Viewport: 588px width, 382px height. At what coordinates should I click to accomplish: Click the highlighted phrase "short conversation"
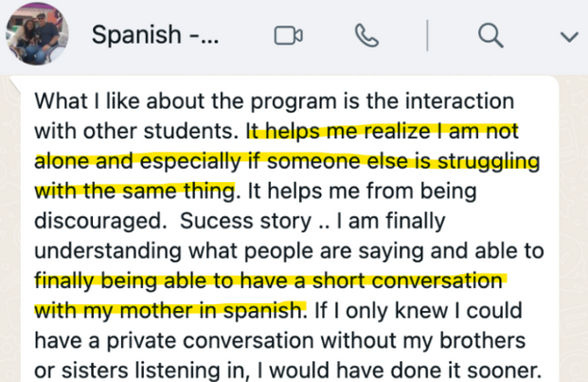tap(407, 281)
